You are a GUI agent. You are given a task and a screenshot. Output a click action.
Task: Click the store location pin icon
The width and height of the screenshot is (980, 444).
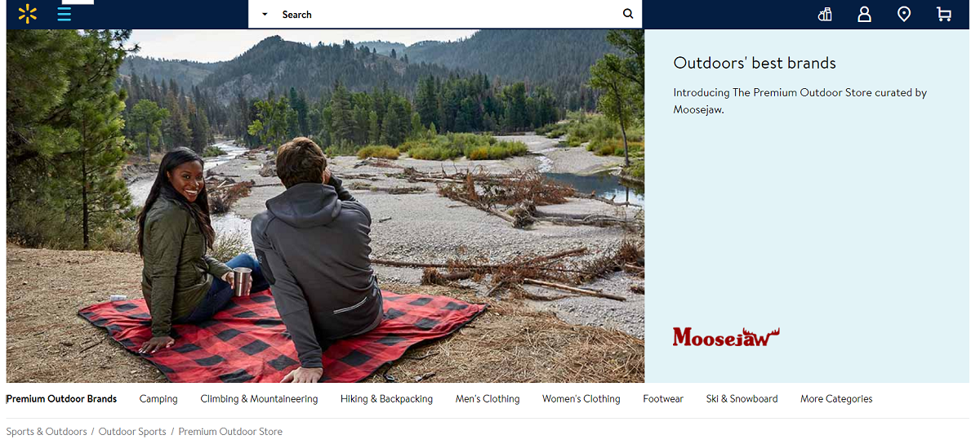point(904,14)
